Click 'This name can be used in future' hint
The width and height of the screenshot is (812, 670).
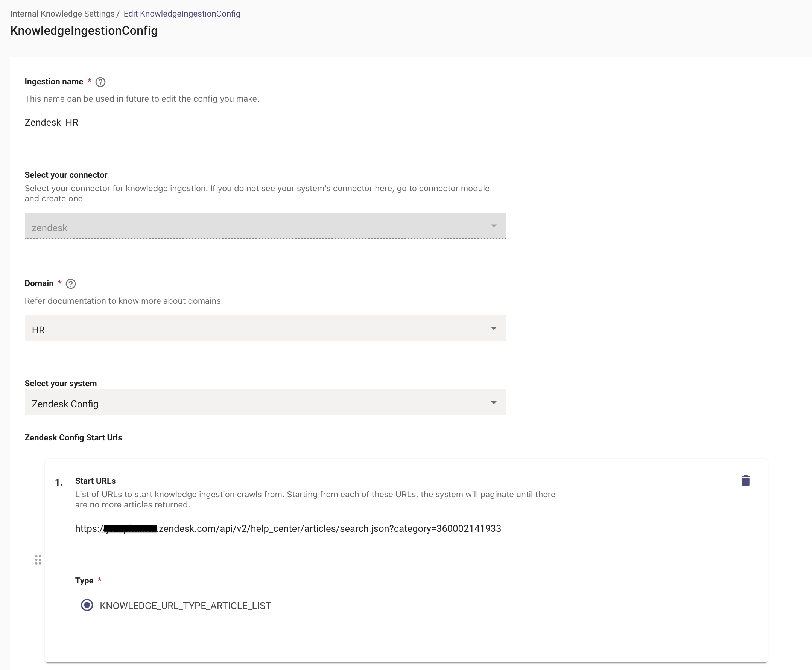[142, 99]
